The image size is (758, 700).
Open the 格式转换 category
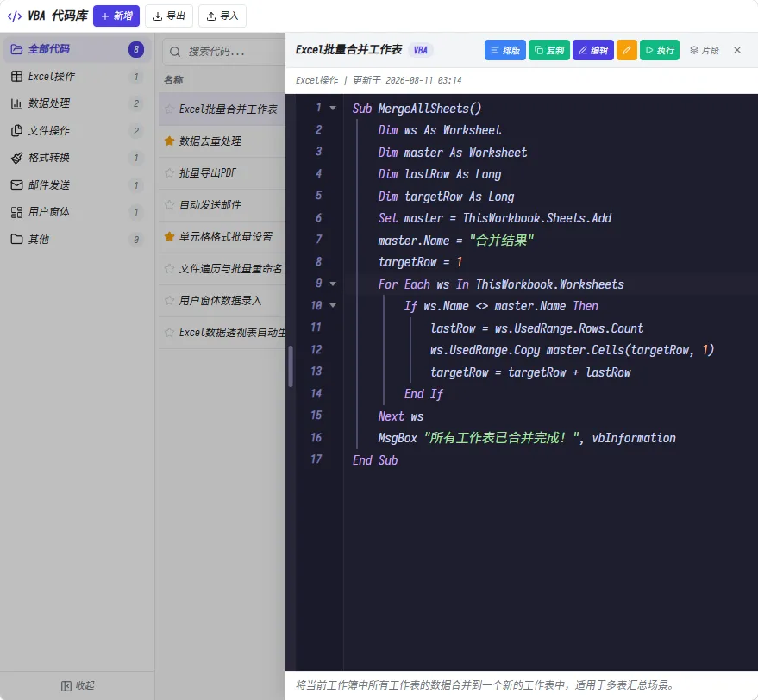[x=78, y=158]
